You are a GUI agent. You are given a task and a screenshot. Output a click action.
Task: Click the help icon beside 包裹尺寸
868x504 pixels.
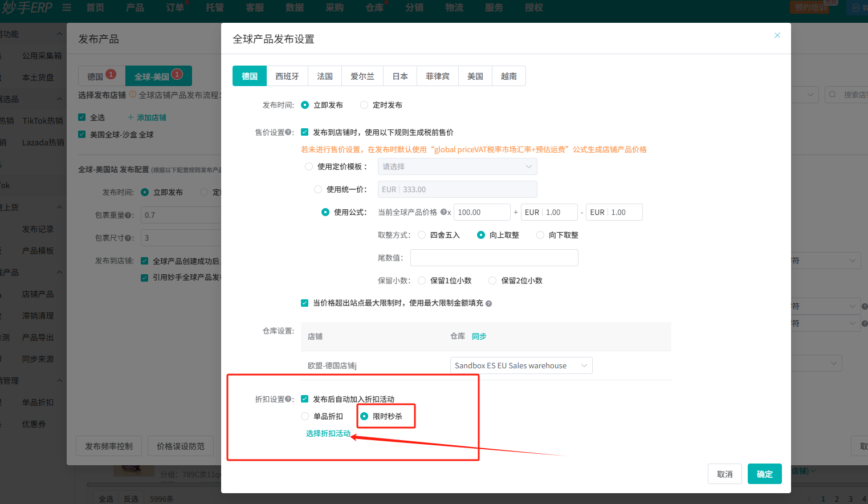pyautogui.click(x=128, y=238)
